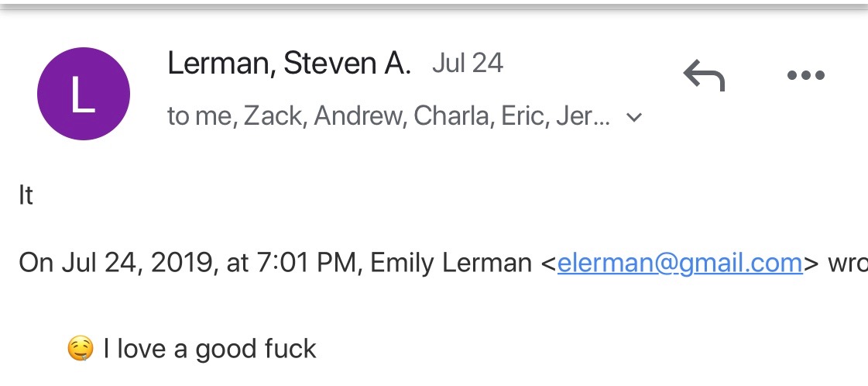Click the "7:01 PM" time in quoted header

(309, 263)
